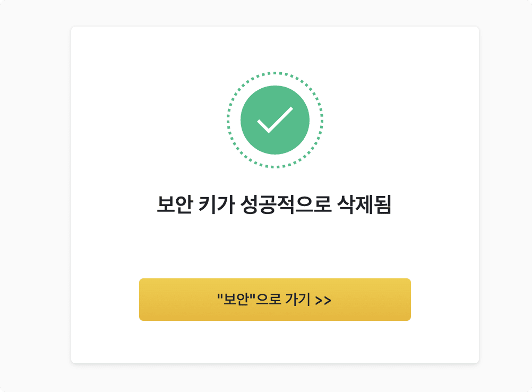Click the ">>" arrows on the yellow button

coord(323,301)
